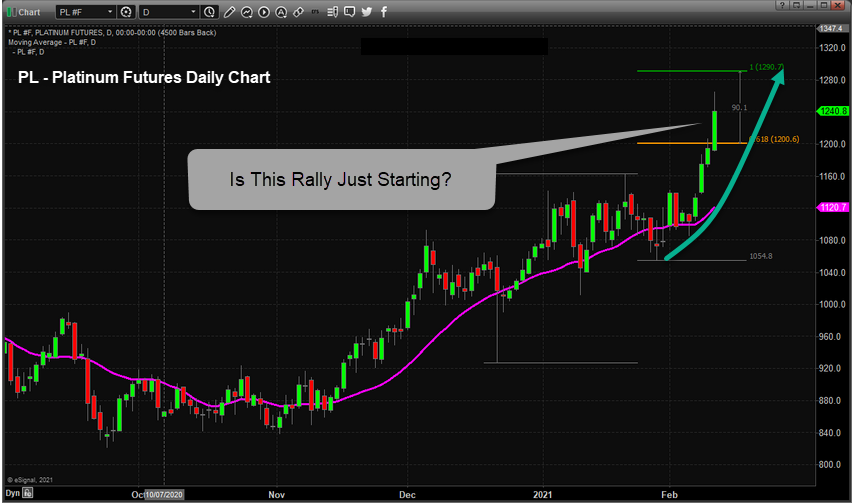Open the symbol settings gear icon
The width and height of the screenshot is (852, 503).
(126, 12)
